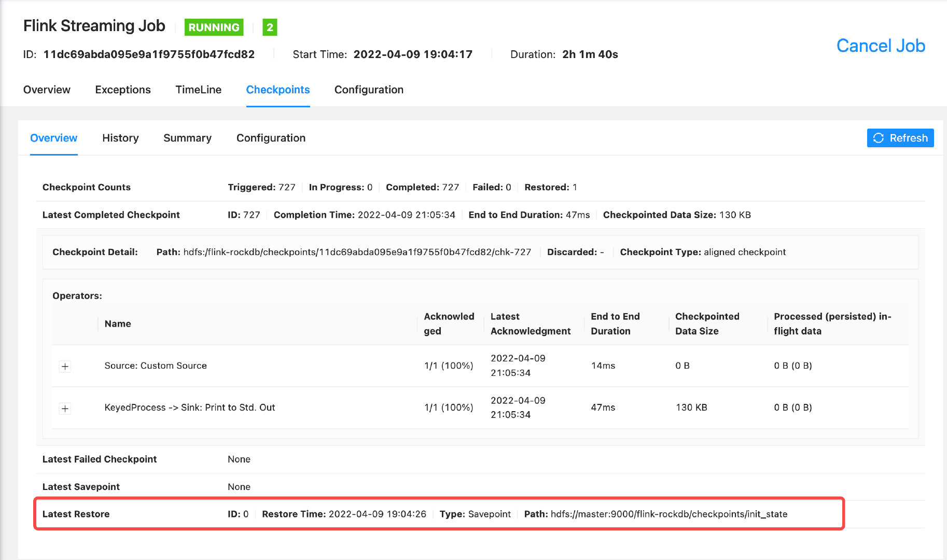Open the TimeLine tab
The image size is (947, 560).
(198, 89)
